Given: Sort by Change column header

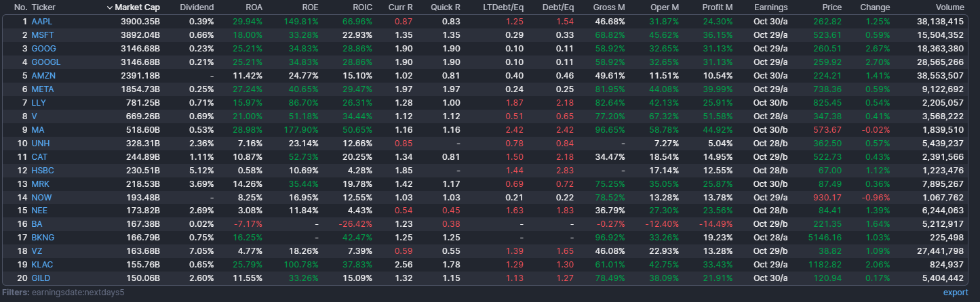Looking at the screenshot, I should [875, 7].
